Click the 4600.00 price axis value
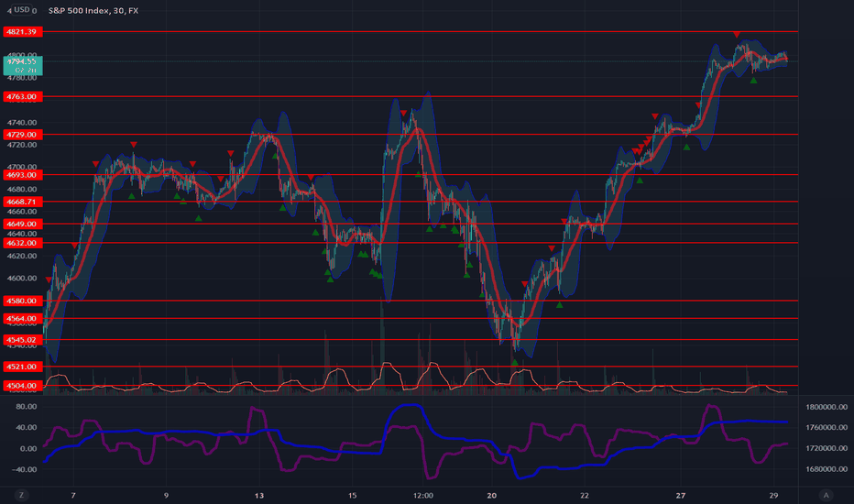 [22, 279]
